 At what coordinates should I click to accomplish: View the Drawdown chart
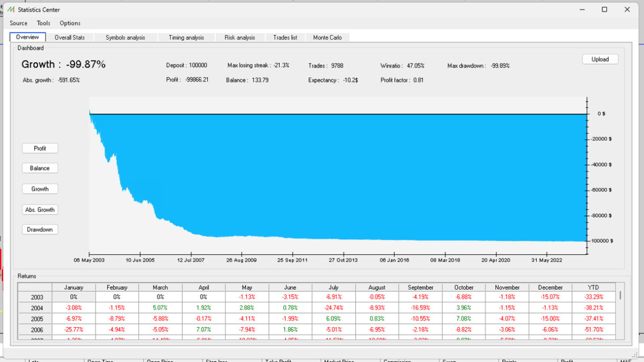40,230
